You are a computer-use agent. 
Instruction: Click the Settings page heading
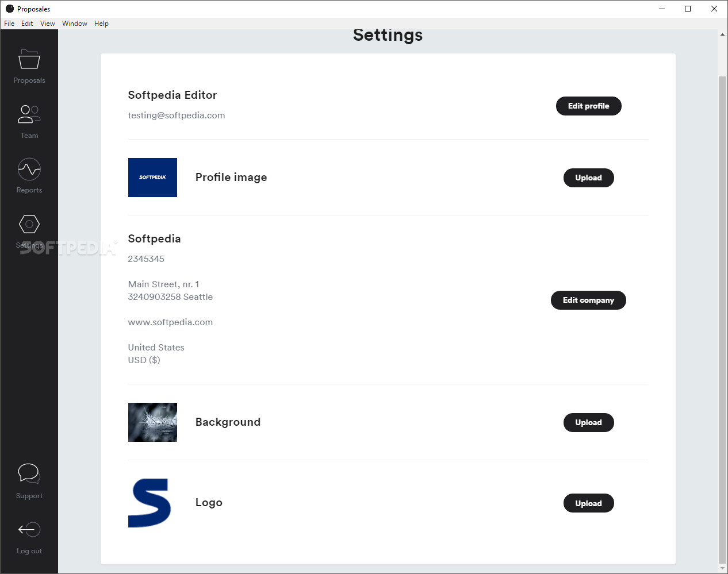(x=388, y=35)
